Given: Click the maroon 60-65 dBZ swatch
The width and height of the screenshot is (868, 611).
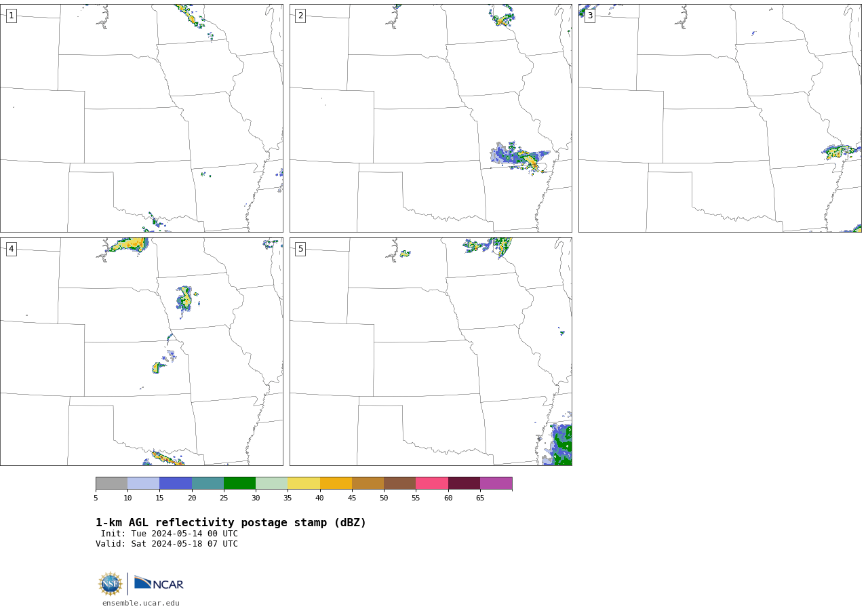Looking at the screenshot, I should 464,483.
